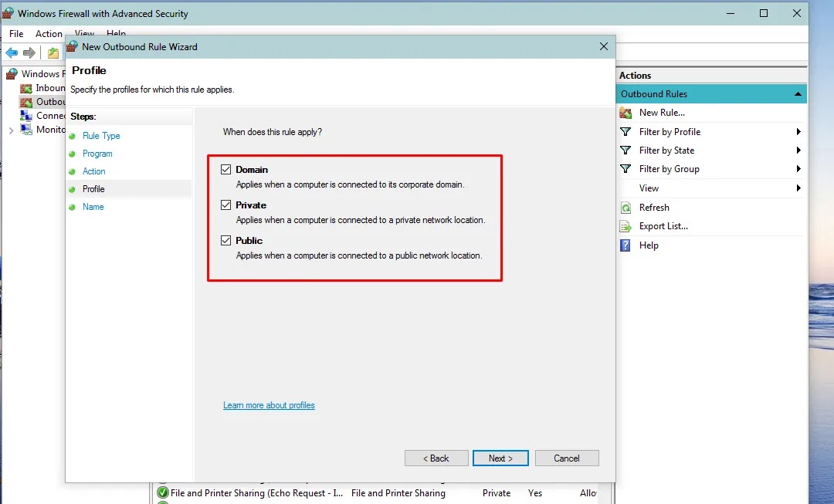Click the back arrow toolbar icon
834x504 pixels.
[12, 52]
